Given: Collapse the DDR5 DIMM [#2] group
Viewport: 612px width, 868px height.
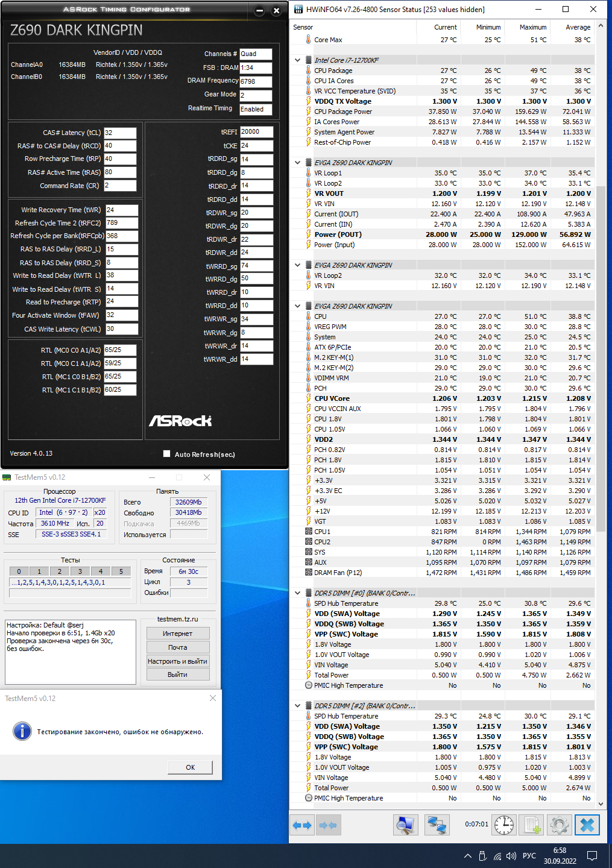Looking at the screenshot, I should (297, 706).
